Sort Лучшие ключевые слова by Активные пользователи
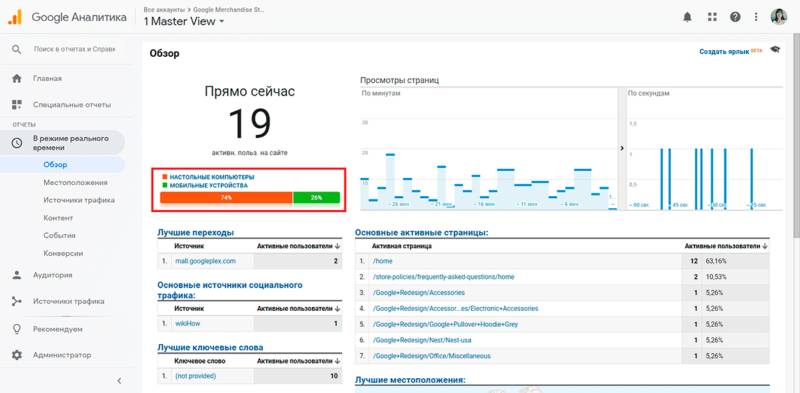The width and height of the screenshot is (800, 393). (298, 361)
